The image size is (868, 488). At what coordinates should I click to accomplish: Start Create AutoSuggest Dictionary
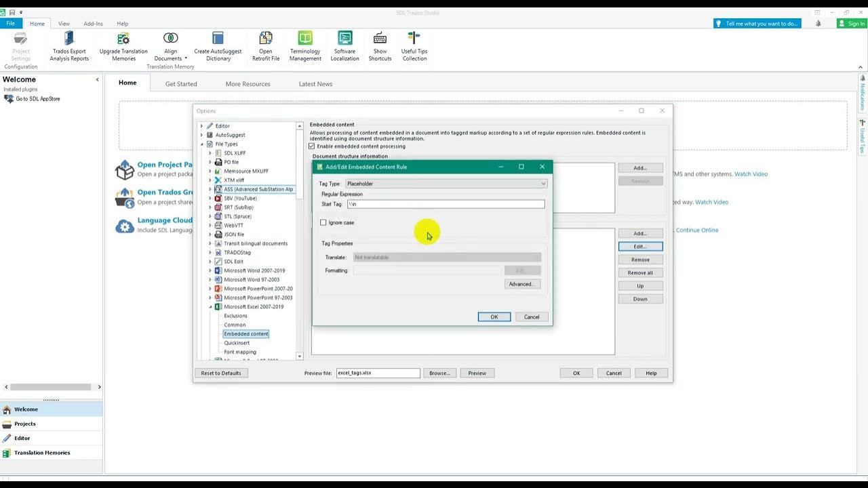(218, 46)
